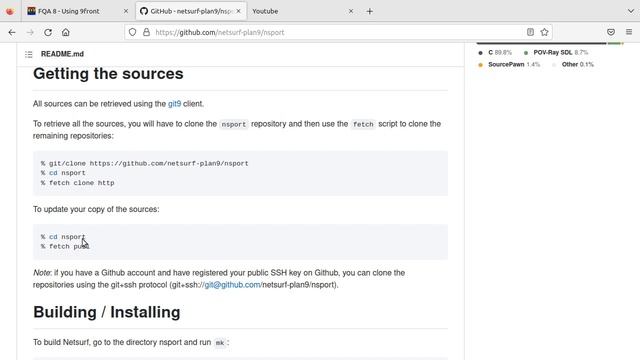Open tracking protection shield icon
The width and height of the screenshot is (640, 360).
[x=132, y=32]
